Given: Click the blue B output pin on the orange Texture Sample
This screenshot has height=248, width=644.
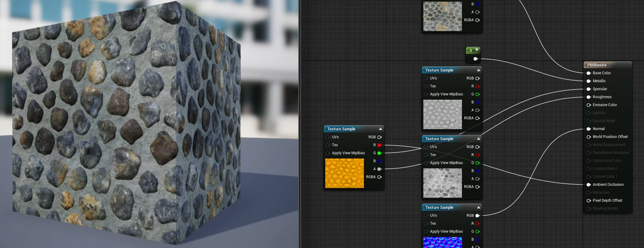Looking at the screenshot, I should coord(380,161).
